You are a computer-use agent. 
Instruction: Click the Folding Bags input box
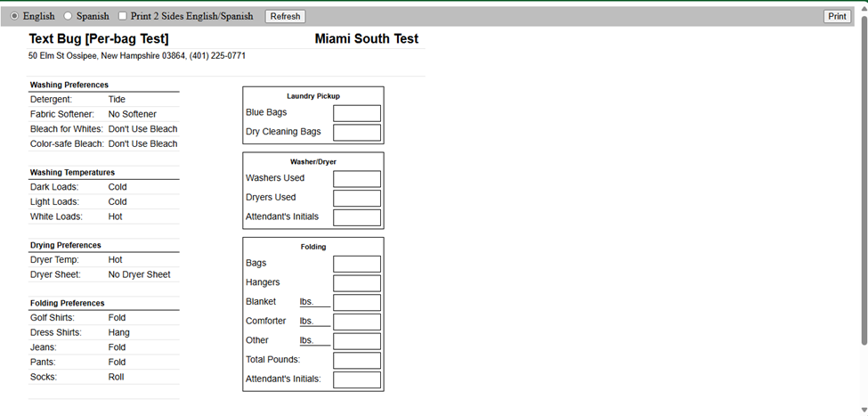click(x=356, y=264)
